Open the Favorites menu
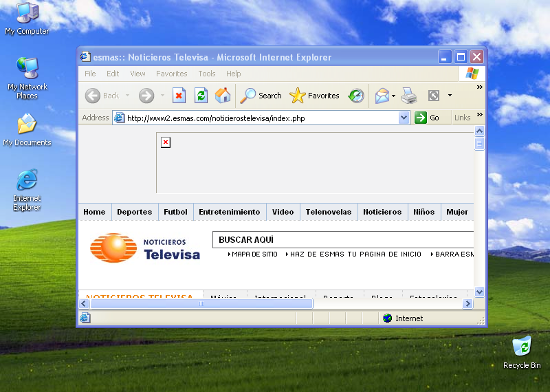This screenshot has height=392, width=550. [171, 74]
